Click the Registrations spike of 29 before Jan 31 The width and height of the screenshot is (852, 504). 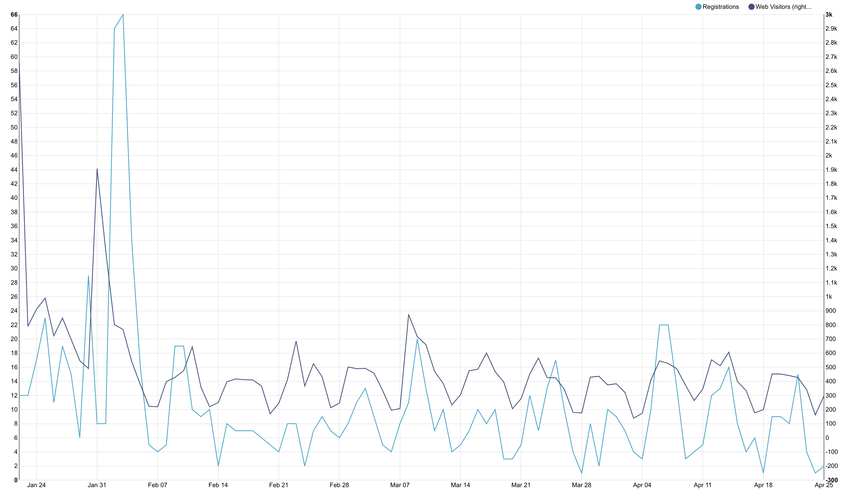(88, 276)
